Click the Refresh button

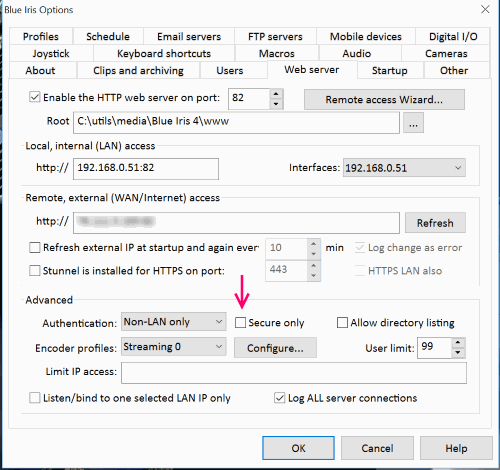435,223
